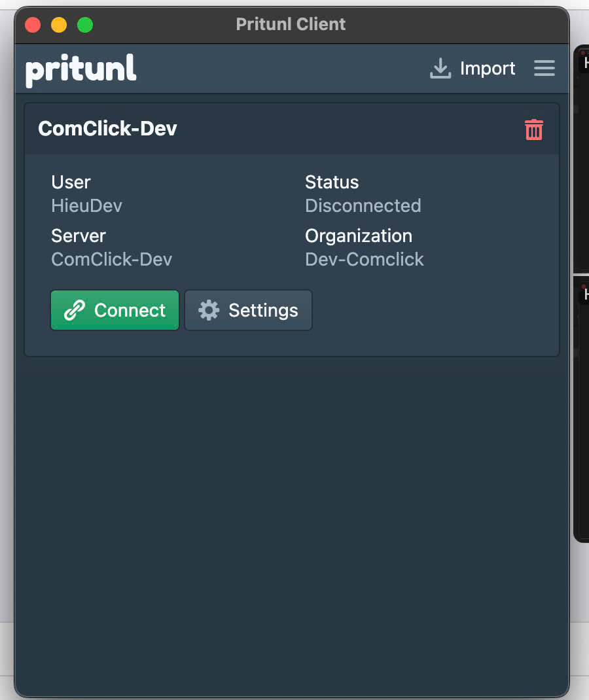Image resolution: width=589 pixels, height=700 pixels.
Task: Click the Import text label
Action: [x=488, y=69]
